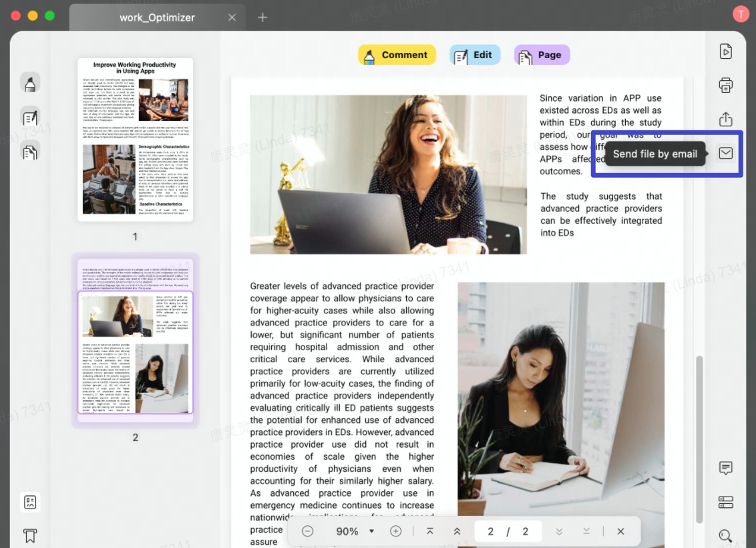The height and width of the screenshot is (548, 756).
Task: Open the Print icon in the right sidebar
Action: pyautogui.click(x=725, y=86)
